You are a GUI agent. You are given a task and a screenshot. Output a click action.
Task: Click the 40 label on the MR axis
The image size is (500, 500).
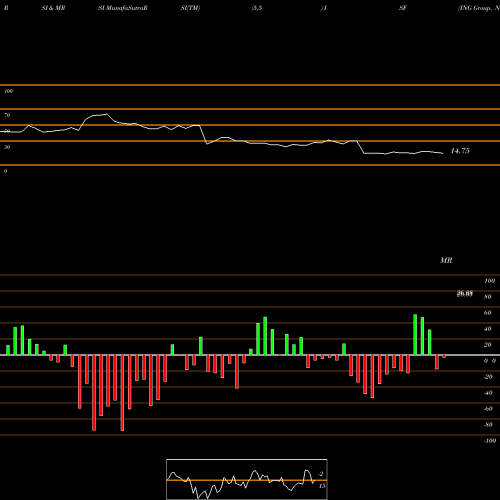click(x=488, y=329)
